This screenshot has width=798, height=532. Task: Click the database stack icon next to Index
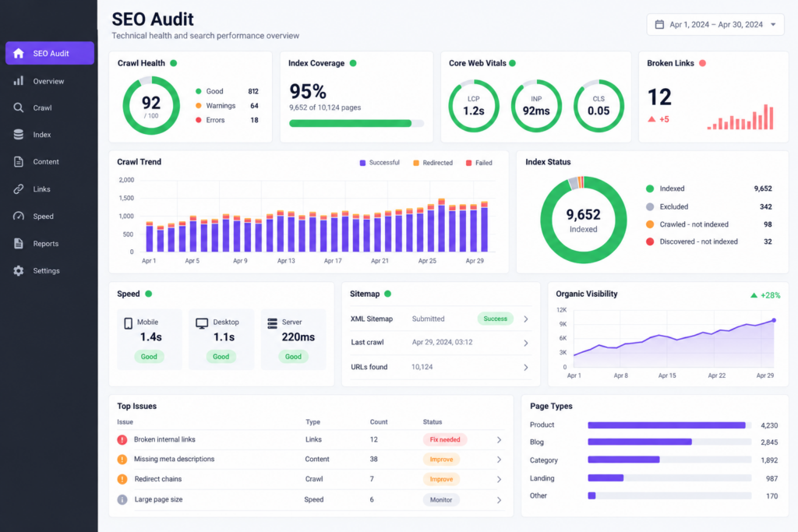click(19, 134)
